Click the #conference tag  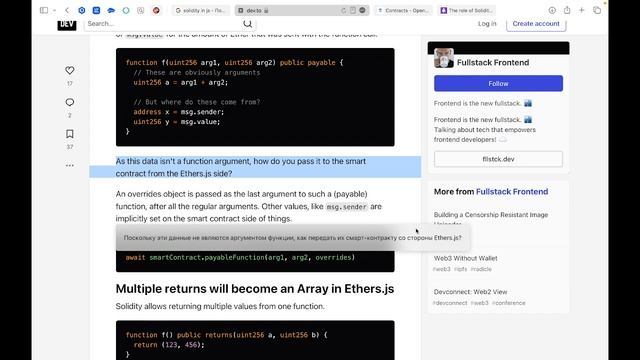tap(509, 303)
